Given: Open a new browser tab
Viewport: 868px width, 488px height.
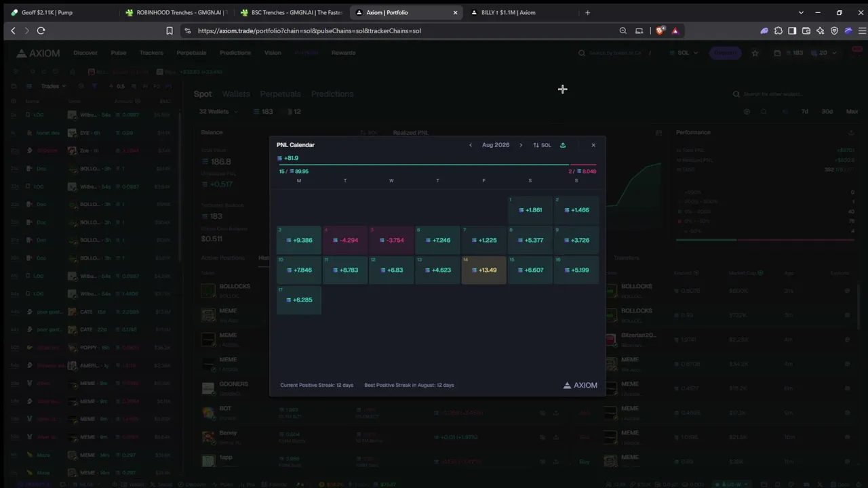Looking at the screenshot, I should [x=587, y=12].
